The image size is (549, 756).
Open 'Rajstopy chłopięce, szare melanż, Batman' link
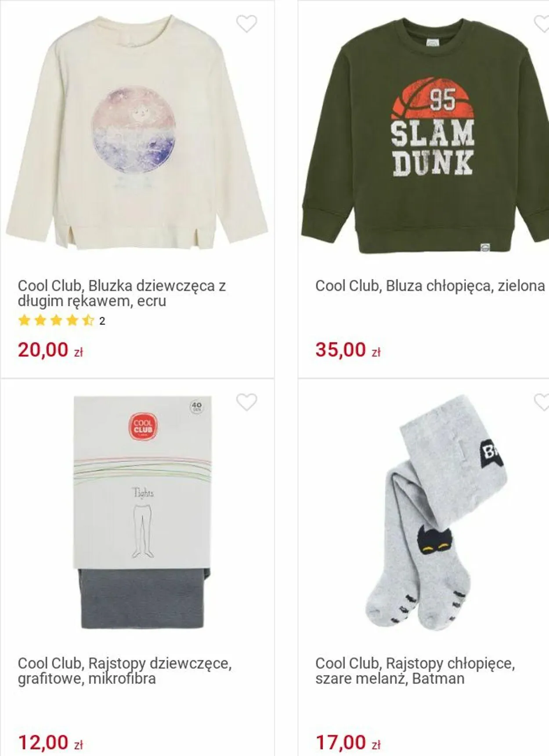pyautogui.click(x=415, y=671)
